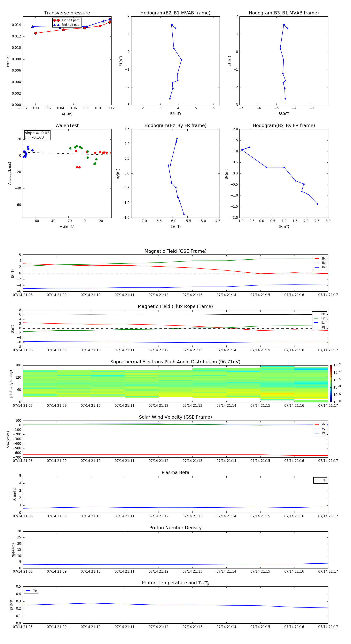Select the 'slope = -0.03' annotation text
Image resolution: width=351 pixels, height=644 pixels.
37,133
